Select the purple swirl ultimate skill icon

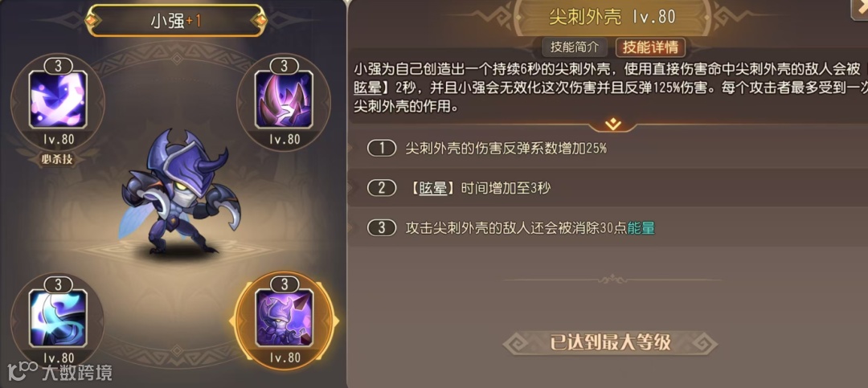58,100
